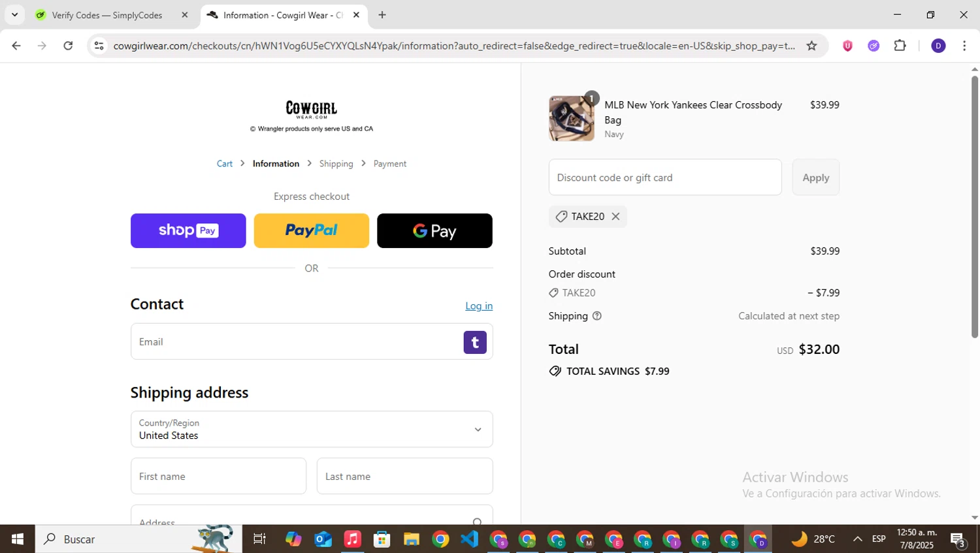Open Chrome profile E taskbar icon
This screenshot has height=553, width=980.
tap(614, 539)
